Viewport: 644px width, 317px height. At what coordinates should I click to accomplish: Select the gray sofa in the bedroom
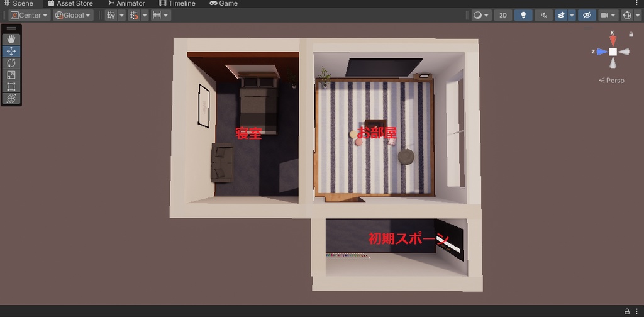click(x=222, y=163)
